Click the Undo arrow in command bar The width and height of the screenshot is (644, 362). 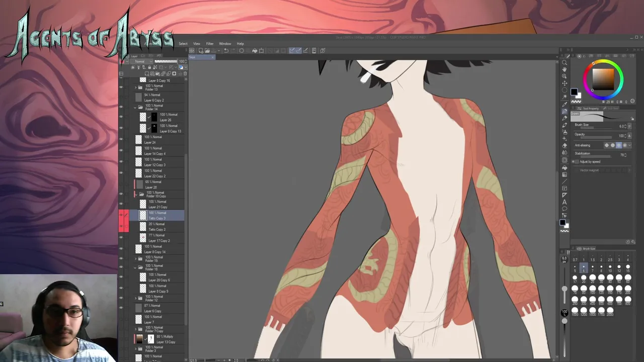tap(226, 50)
